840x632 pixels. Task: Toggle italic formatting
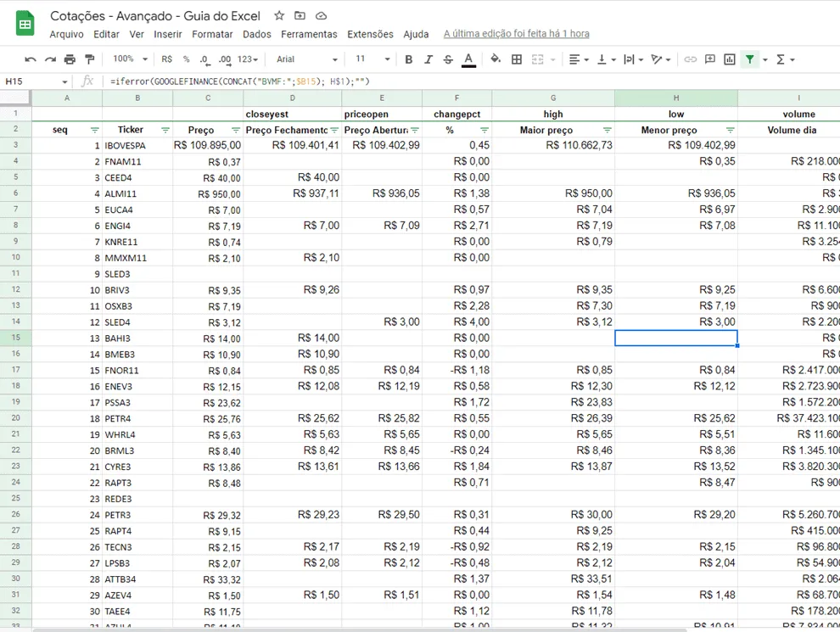tap(428, 59)
